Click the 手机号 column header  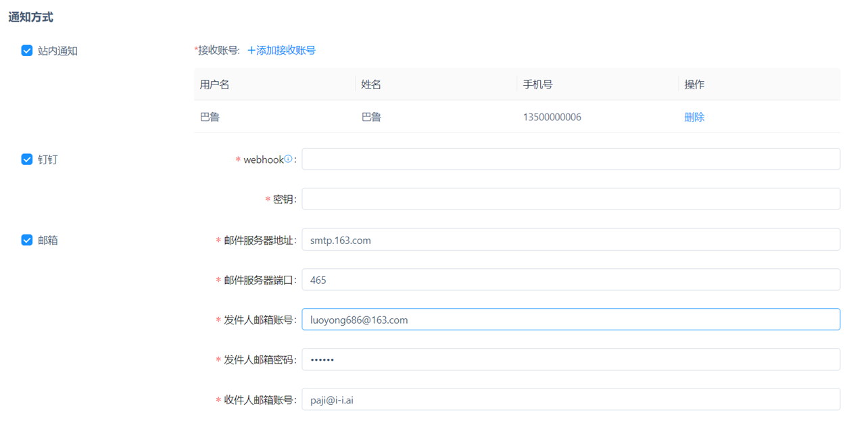click(537, 84)
